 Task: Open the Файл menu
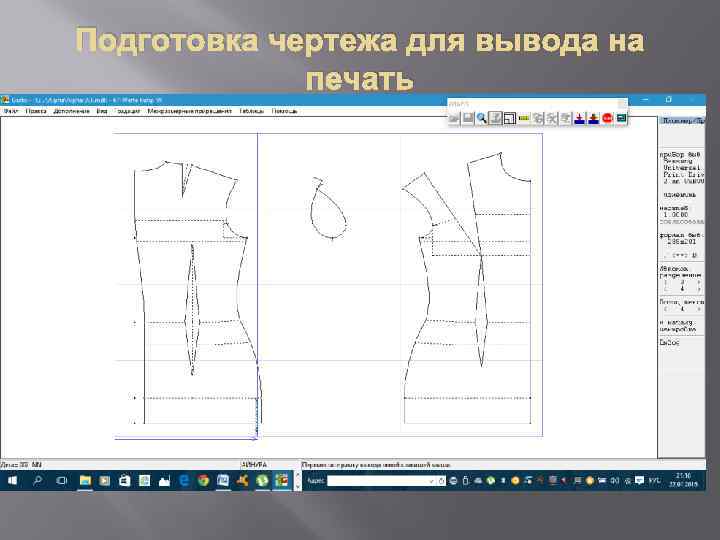(x=11, y=111)
